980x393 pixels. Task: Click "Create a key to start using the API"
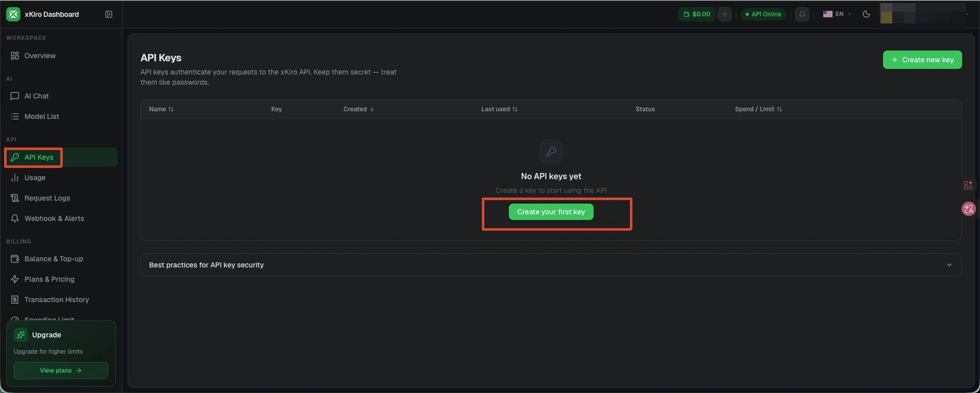click(551, 190)
